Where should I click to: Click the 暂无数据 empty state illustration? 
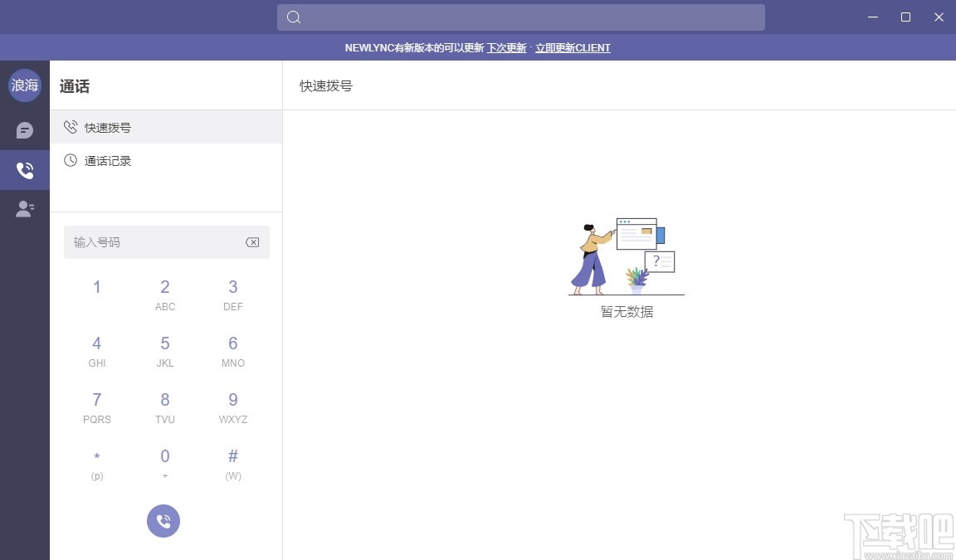626,257
